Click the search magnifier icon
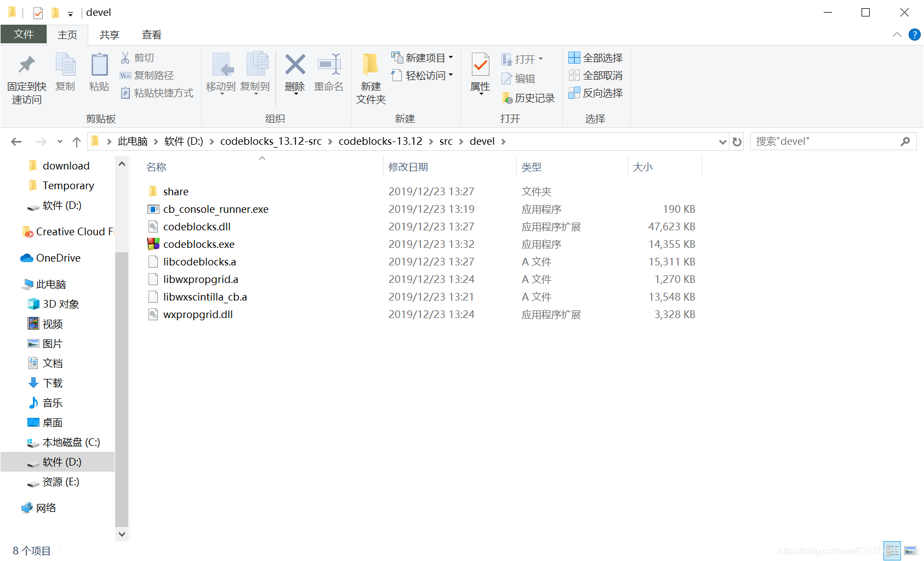924x561 pixels. point(905,141)
